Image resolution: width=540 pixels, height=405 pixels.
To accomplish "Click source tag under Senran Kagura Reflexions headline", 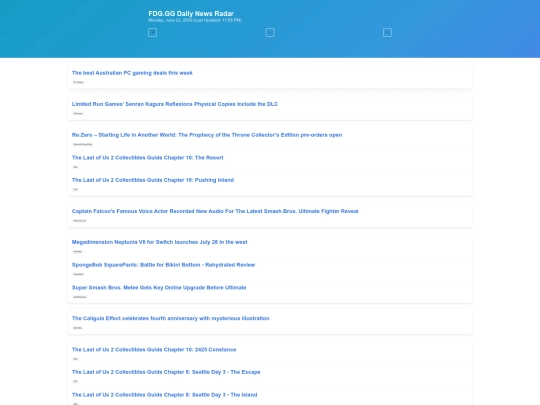I will pos(78,113).
